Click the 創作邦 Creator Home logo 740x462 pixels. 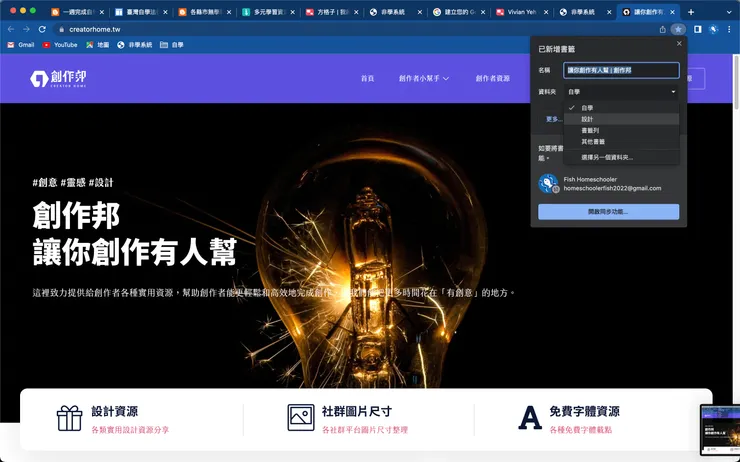pyautogui.click(x=58, y=78)
